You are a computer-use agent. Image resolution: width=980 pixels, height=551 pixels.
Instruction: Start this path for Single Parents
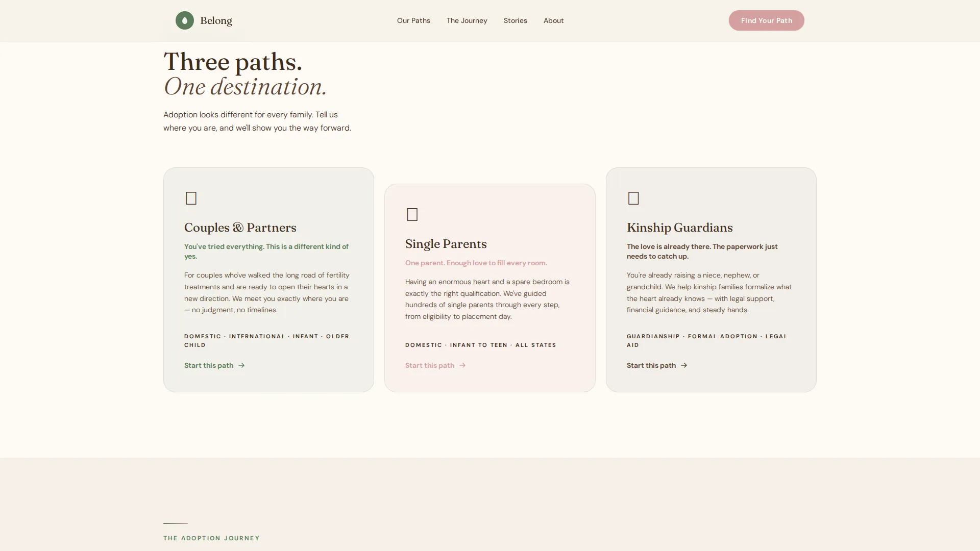[435, 365]
